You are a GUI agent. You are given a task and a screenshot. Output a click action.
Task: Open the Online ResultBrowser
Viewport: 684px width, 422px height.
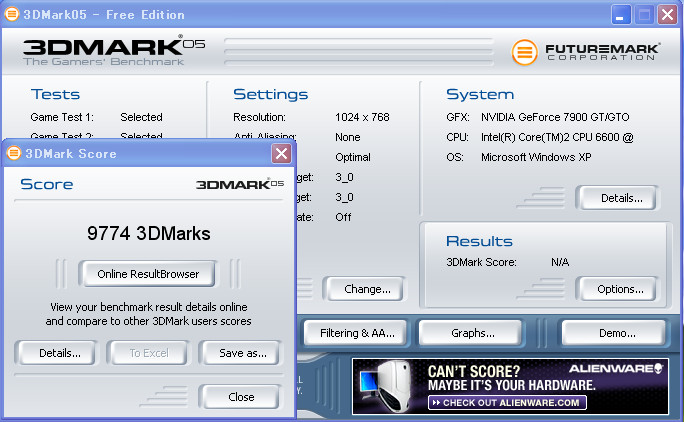(148, 273)
